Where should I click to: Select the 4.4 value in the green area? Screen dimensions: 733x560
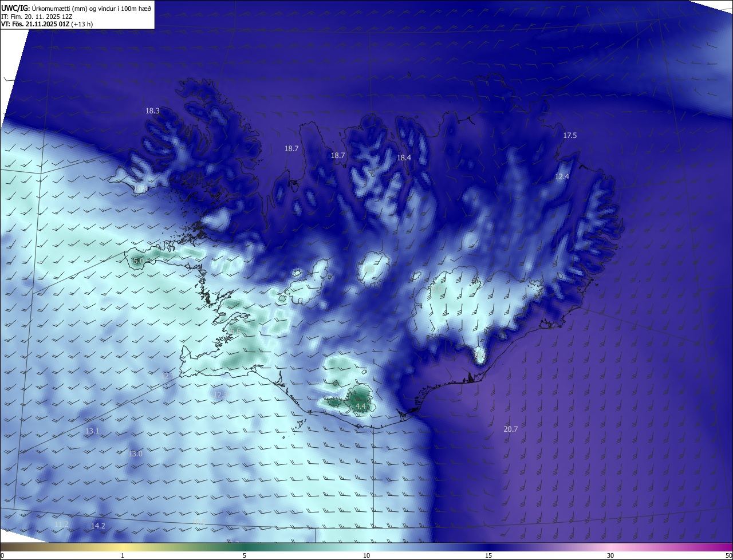(361, 406)
